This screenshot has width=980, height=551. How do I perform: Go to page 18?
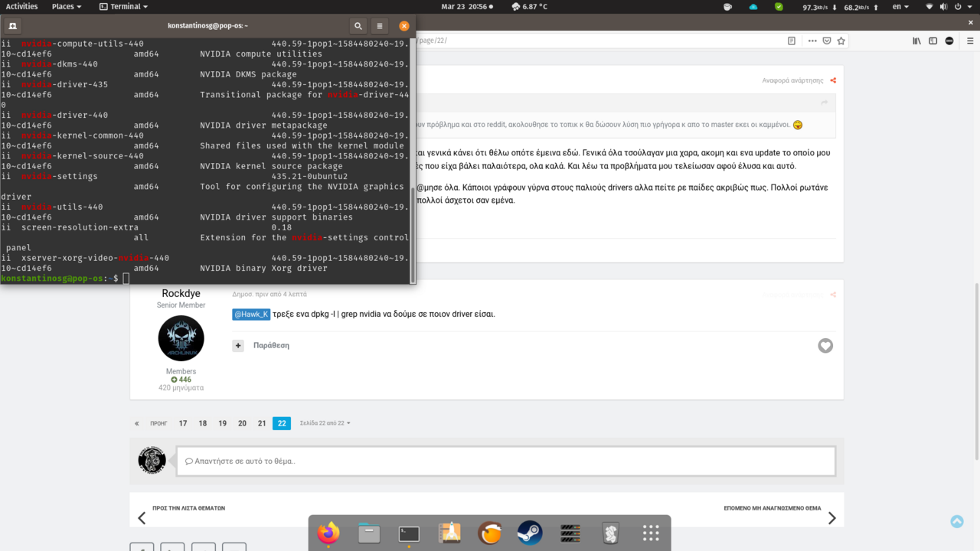[x=203, y=423]
